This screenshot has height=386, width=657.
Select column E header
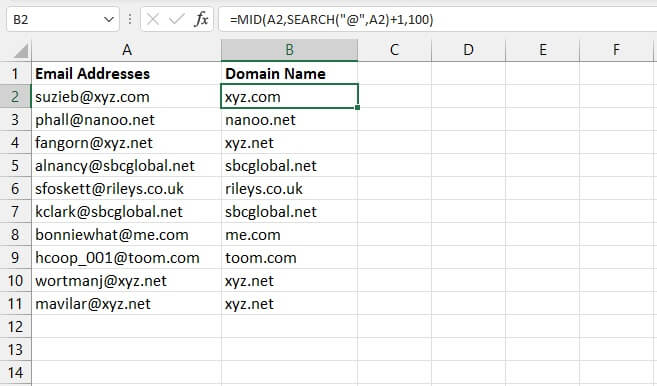tap(543, 50)
